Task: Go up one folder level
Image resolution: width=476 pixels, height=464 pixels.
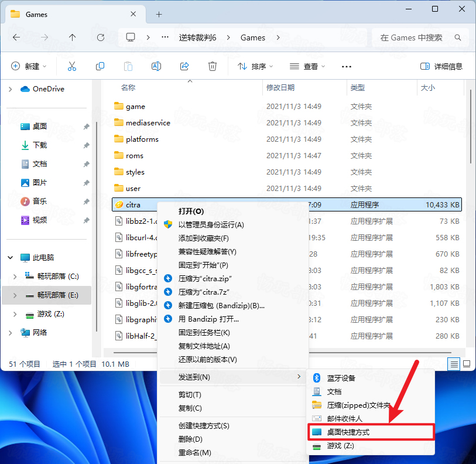Action: (x=72, y=37)
